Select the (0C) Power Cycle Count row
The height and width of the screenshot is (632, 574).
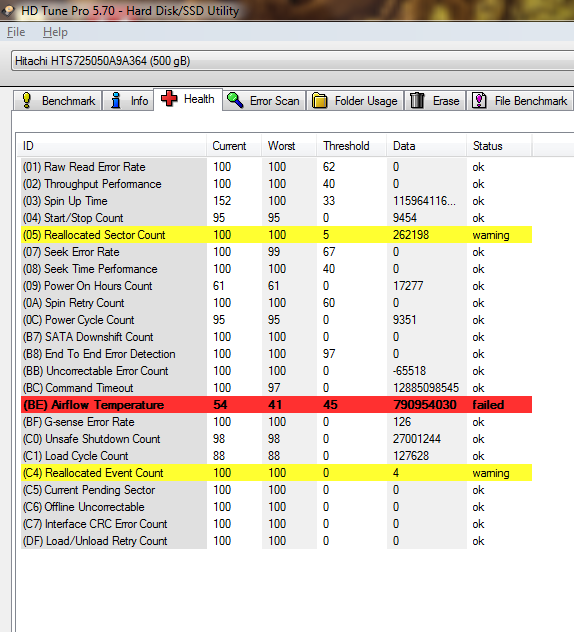coord(277,320)
